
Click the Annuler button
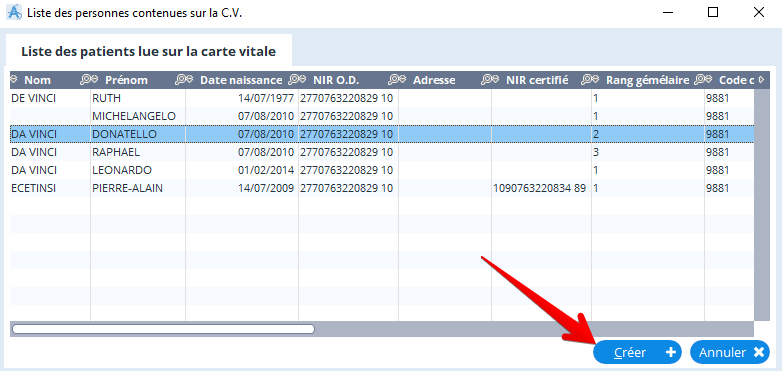point(730,353)
